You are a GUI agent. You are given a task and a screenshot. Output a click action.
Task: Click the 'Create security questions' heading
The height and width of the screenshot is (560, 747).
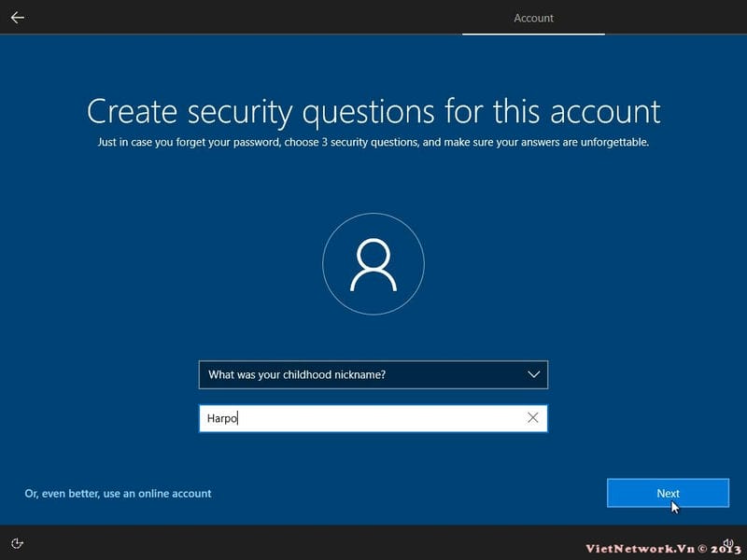tap(373, 111)
